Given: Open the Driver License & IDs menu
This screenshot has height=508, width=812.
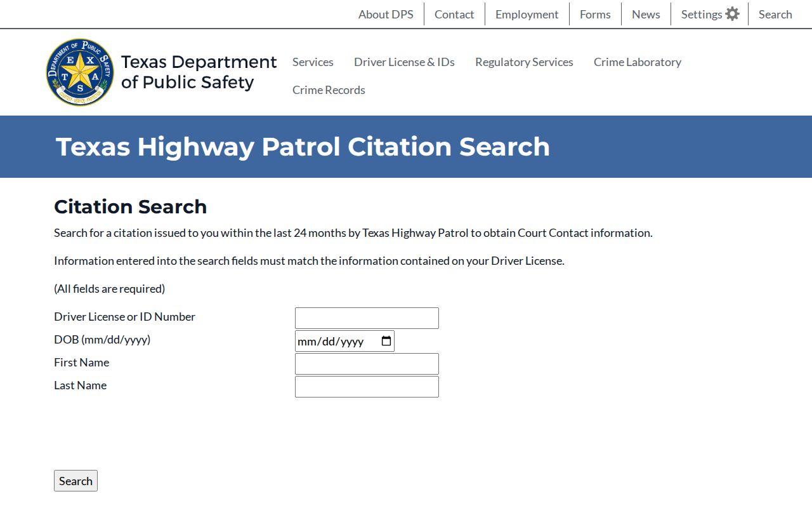Looking at the screenshot, I should 404,62.
